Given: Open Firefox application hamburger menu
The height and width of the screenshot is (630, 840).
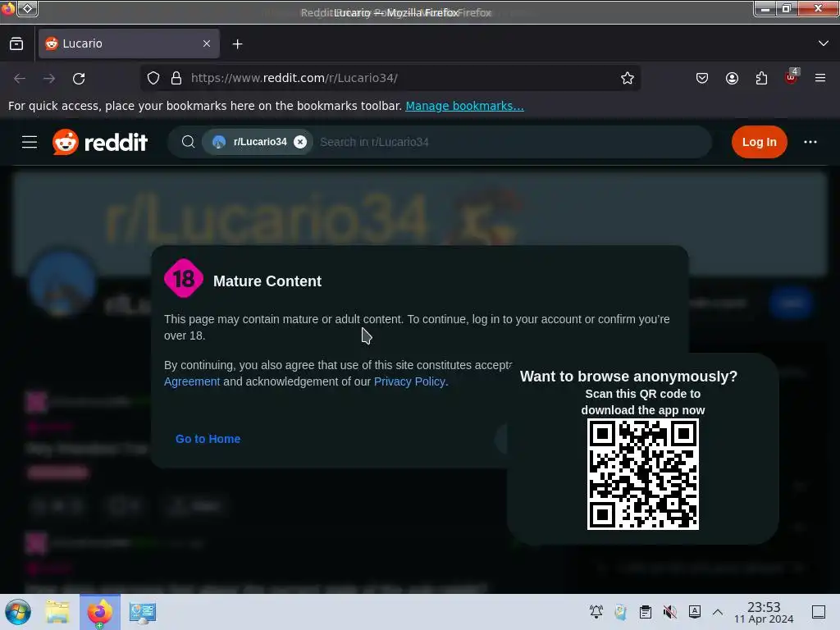Looking at the screenshot, I should coord(819,78).
